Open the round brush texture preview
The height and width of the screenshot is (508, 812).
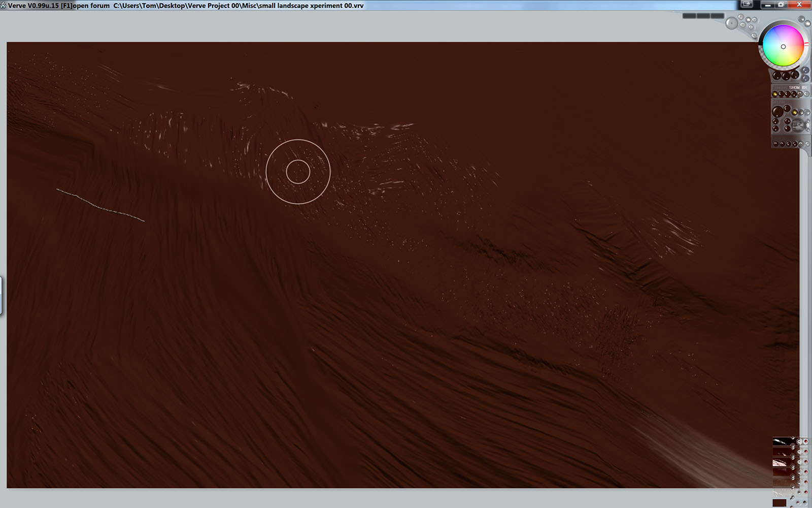[798, 124]
